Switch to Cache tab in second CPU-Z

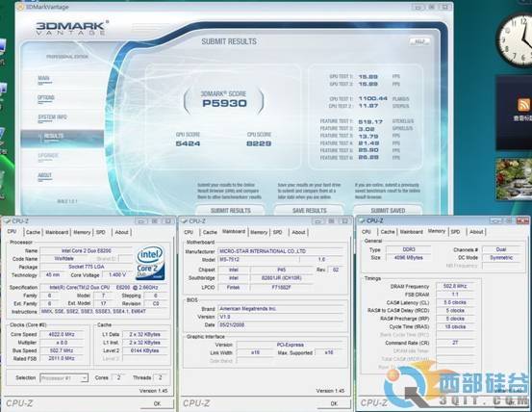pyautogui.click(x=210, y=232)
